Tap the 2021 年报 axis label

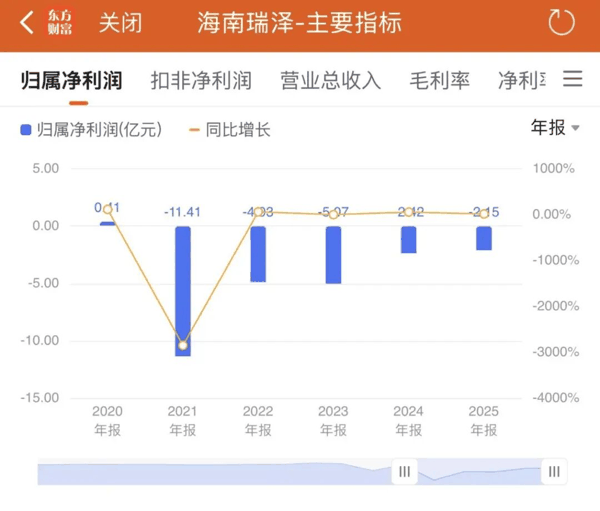click(183, 421)
